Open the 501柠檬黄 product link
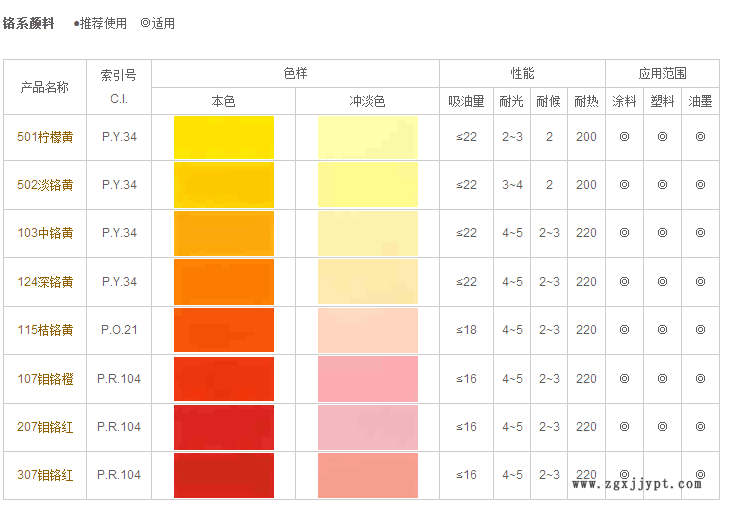Image resolution: width=729 pixels, height=506 pixels. (45, 137)
